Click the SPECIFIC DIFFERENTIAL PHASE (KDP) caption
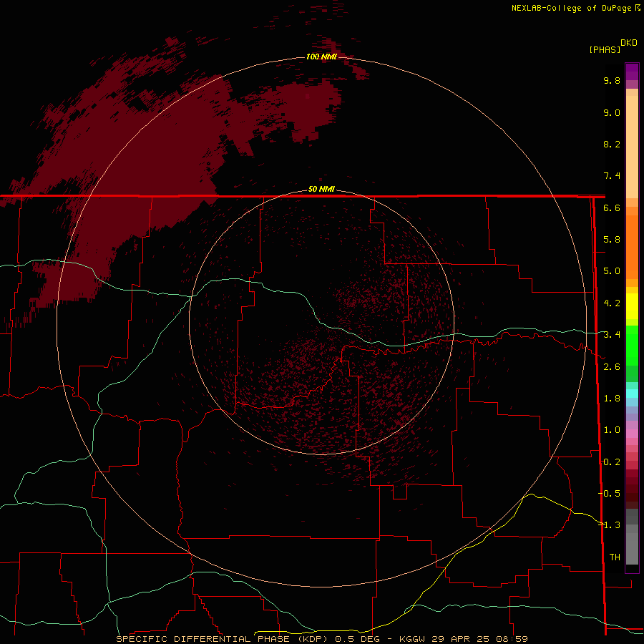 click(222, 639)
